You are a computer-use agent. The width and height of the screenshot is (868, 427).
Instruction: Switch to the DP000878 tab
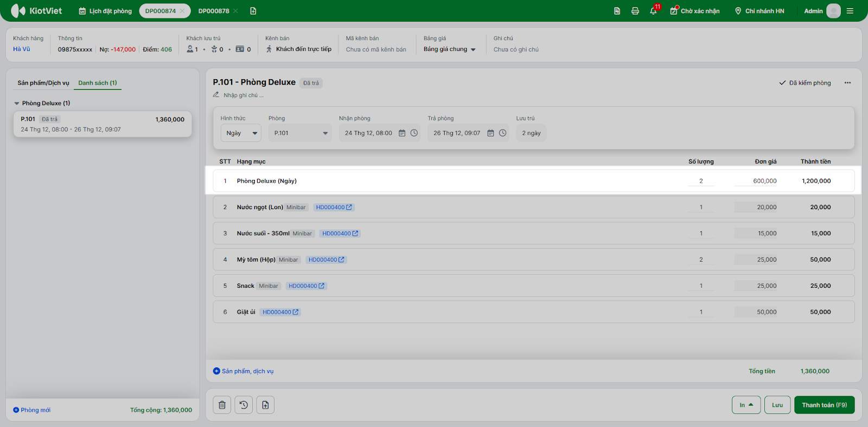pyautogui.click(x=214, y=11)
